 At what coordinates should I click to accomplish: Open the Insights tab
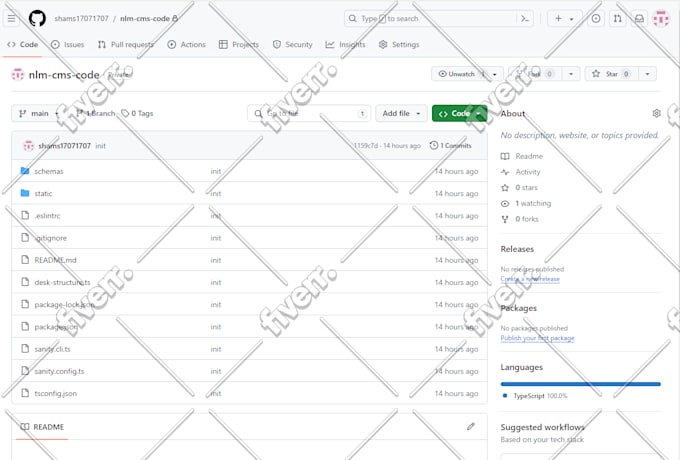(x=346, y=44)
